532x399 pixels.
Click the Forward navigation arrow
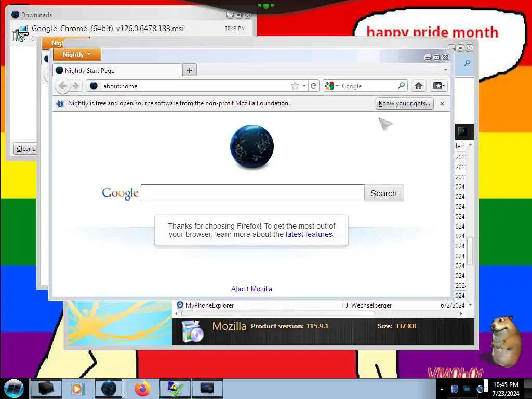click(x=76, y=86)
